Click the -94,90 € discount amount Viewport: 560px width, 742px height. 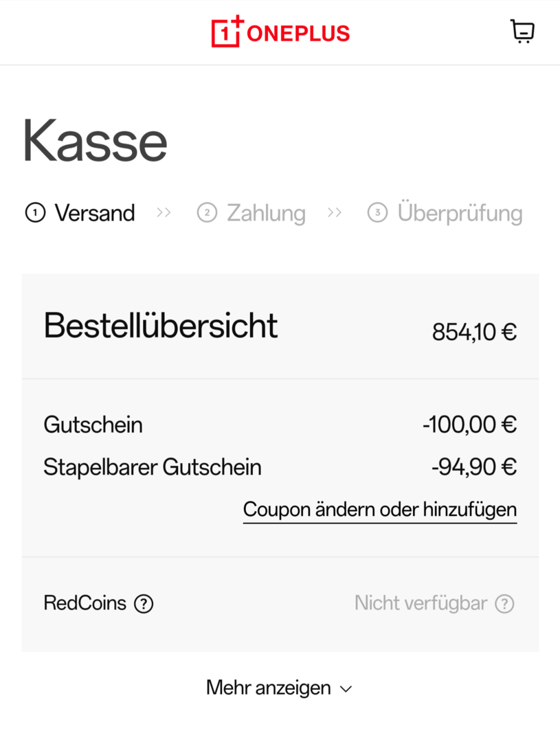click(x=474, y=467)
